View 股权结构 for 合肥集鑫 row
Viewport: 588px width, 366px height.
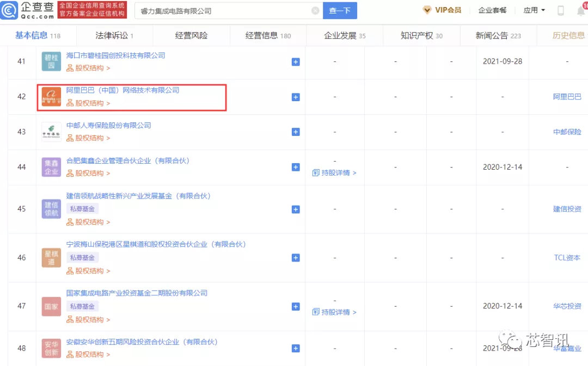click(x=88, y=173)
